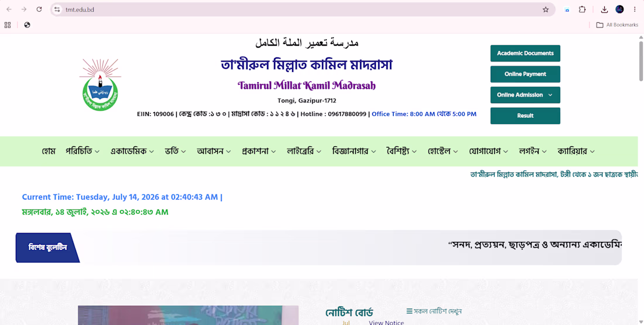The width and height of the screenshot is (644, 325).
Task: Open the যোগাযোগ menu
Action: [x=488, y=151]
